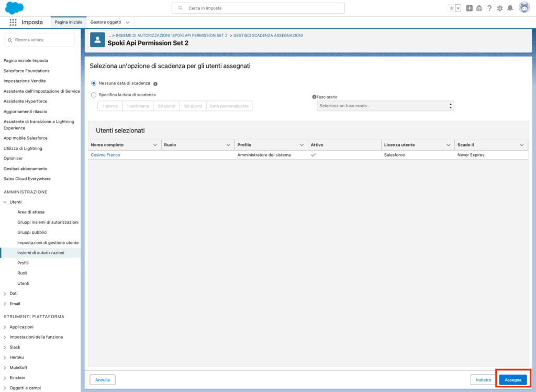Screen dimensions: 536x392
Task: Open the setup gear icon
Action: click(499, 8)
